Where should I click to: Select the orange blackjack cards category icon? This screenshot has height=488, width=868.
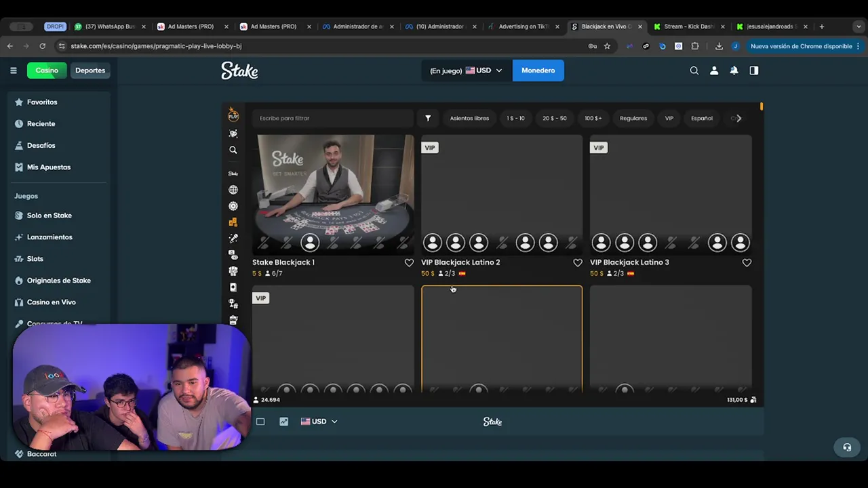coord(233,222)
